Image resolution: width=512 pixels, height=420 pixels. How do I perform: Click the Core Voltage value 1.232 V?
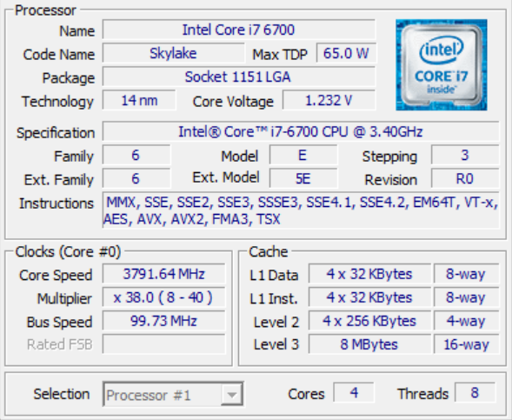[329, 100]
